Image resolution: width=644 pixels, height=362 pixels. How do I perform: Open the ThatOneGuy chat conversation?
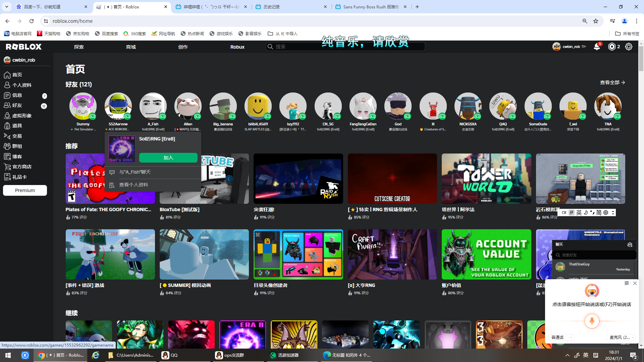click(x=594, y=267)
